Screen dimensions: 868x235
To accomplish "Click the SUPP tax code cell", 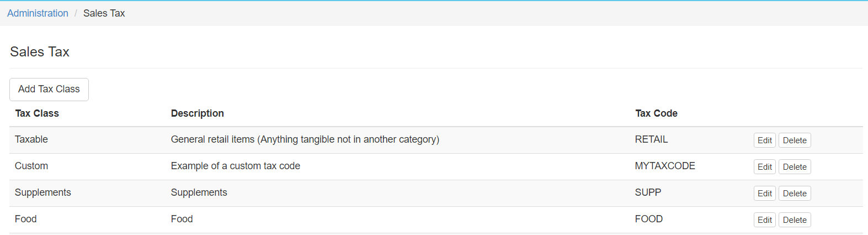I will coord(648,192).
